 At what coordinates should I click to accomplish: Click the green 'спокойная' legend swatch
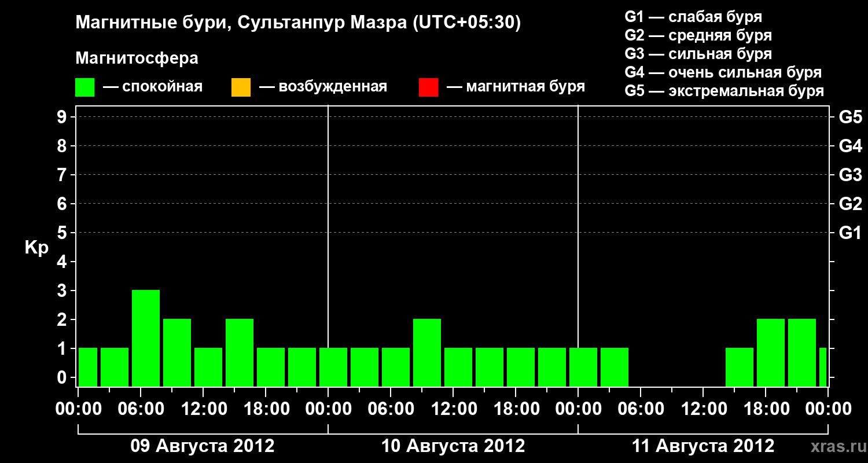point(85,87)
